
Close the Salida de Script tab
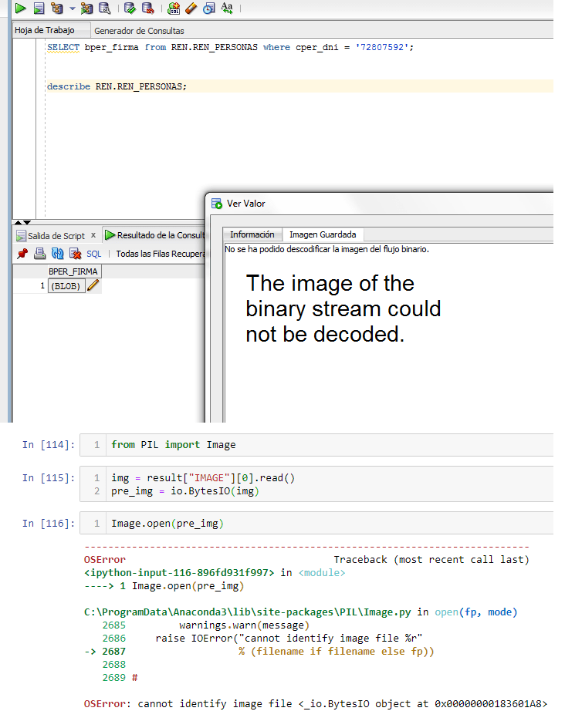(93, 235)
